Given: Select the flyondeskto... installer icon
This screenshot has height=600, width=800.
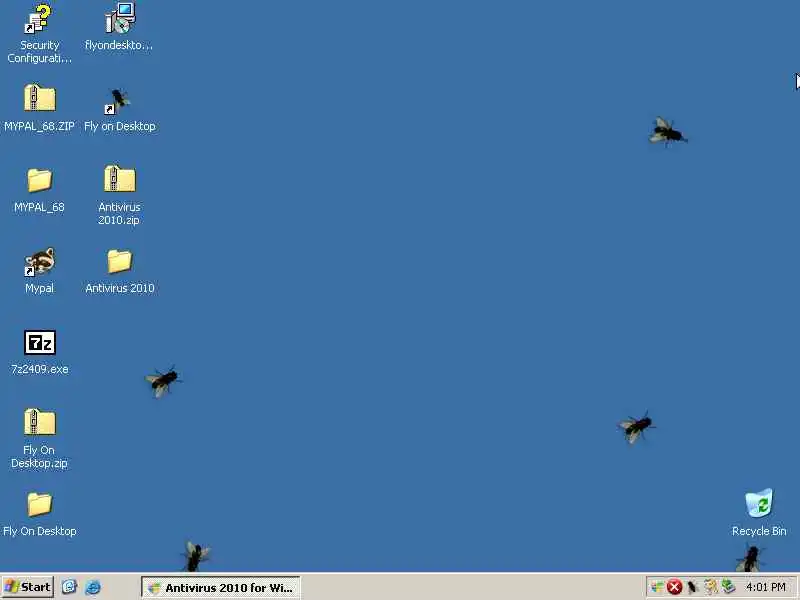Looking at the screenshot, I should [119, 27].
